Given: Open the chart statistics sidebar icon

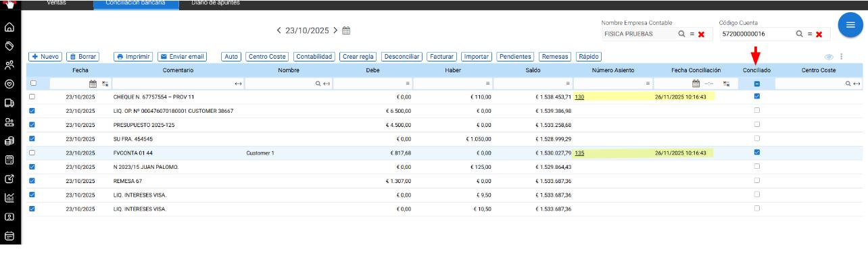Looking at the screenshot, I should tap(9, 198).
